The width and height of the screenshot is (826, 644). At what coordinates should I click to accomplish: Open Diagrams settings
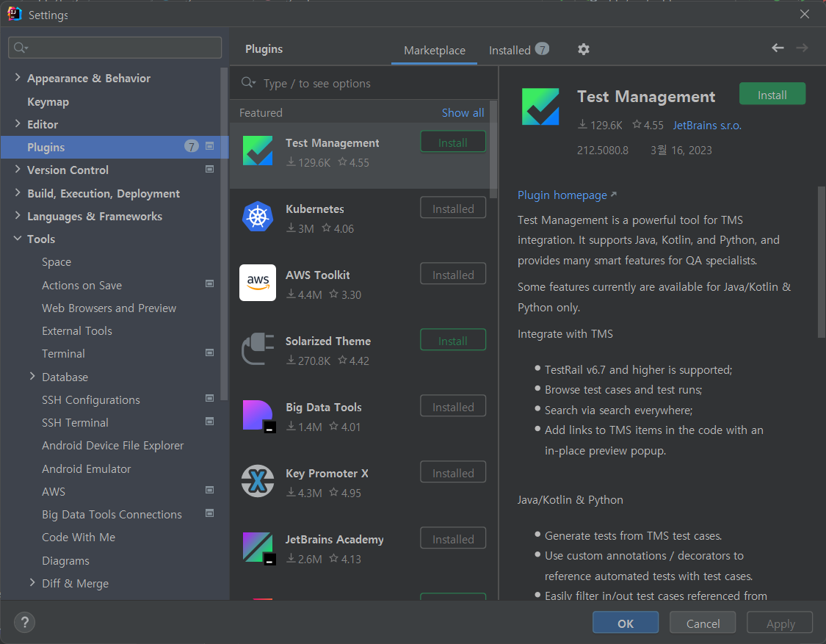(65, 561)
